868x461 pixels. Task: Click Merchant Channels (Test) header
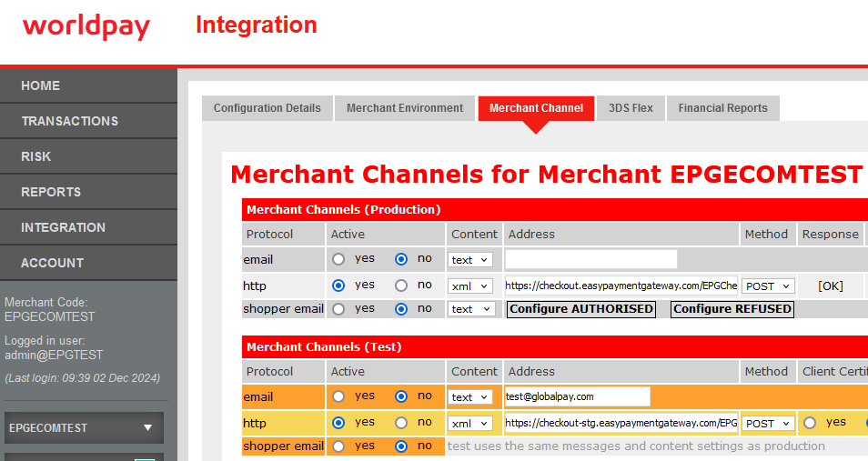click(324, 347)
